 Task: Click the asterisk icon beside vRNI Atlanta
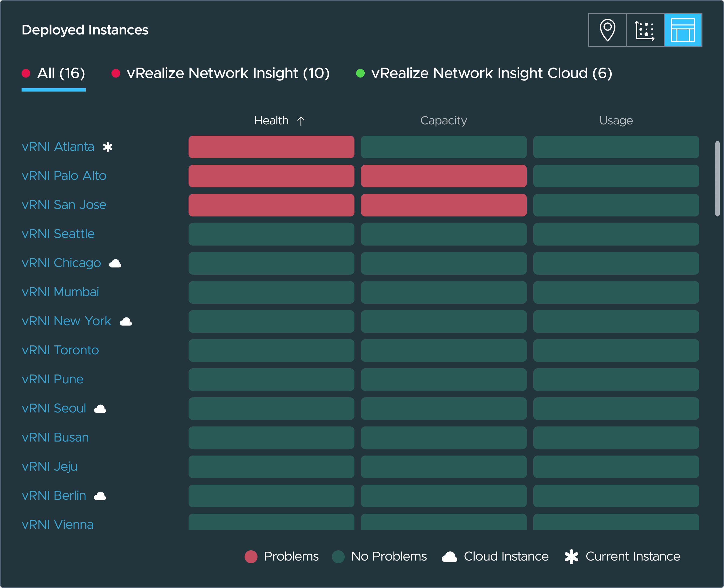(108, 147)
